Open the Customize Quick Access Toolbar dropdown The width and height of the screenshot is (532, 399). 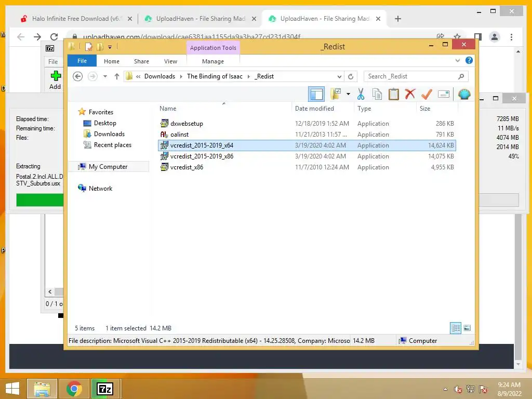coord(110,47)
